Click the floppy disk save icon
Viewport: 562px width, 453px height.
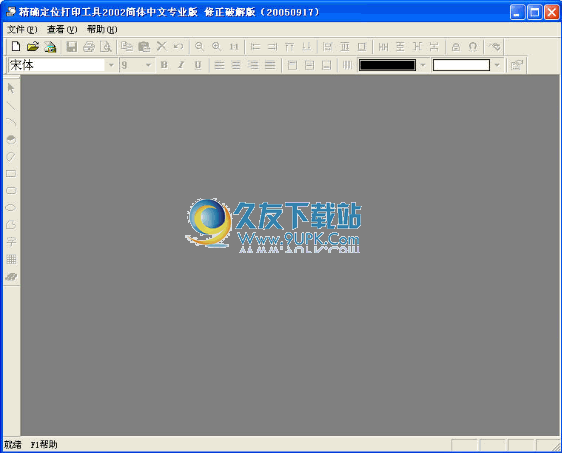72,47
